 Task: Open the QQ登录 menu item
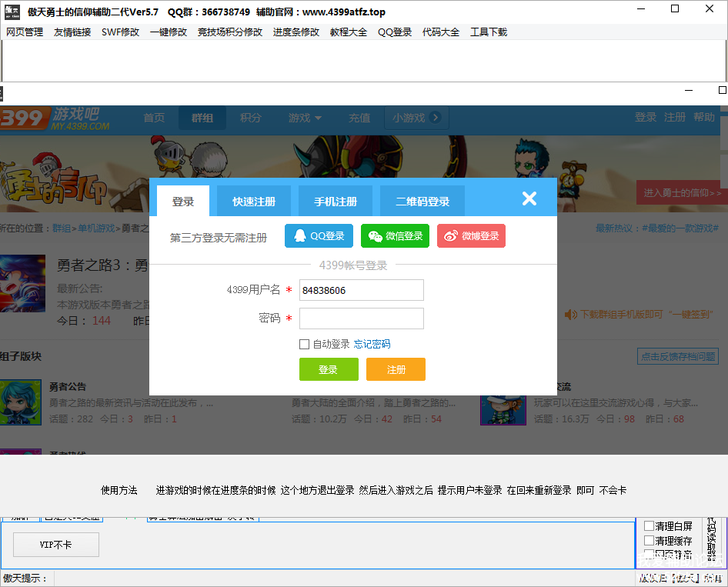(x=395, y=32)
